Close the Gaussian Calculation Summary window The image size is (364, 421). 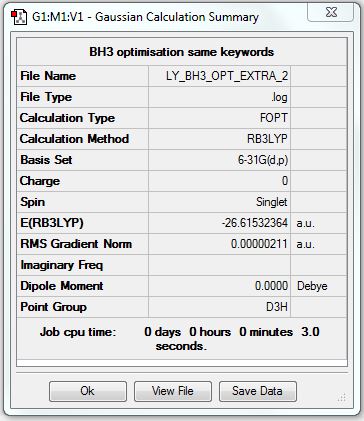click(331, 13)
